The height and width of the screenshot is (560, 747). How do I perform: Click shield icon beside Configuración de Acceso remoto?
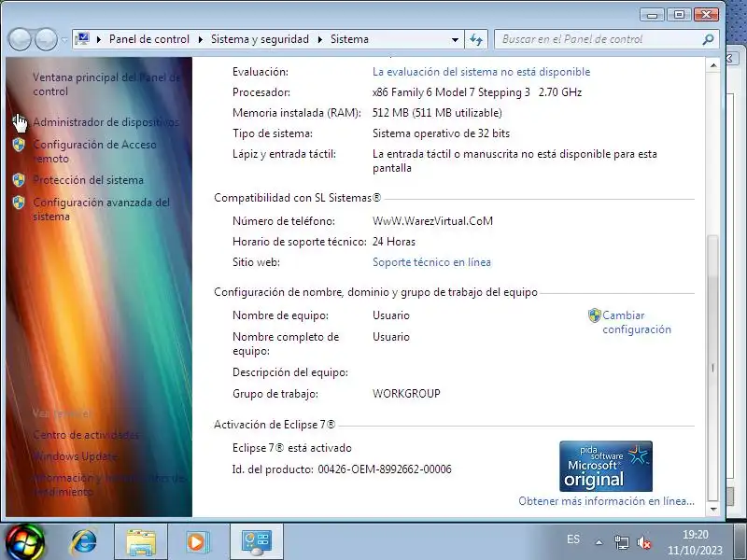19,145
